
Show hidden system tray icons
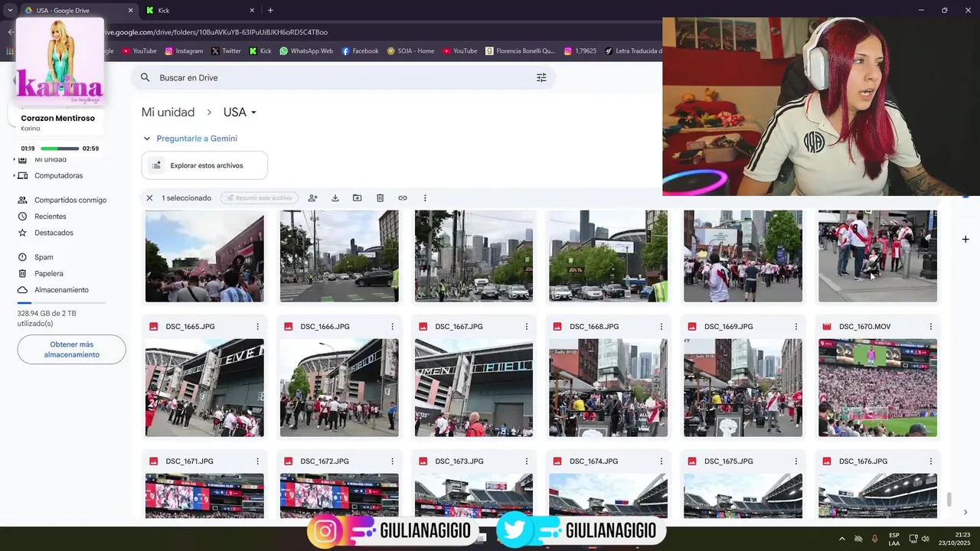pos(842,539)
